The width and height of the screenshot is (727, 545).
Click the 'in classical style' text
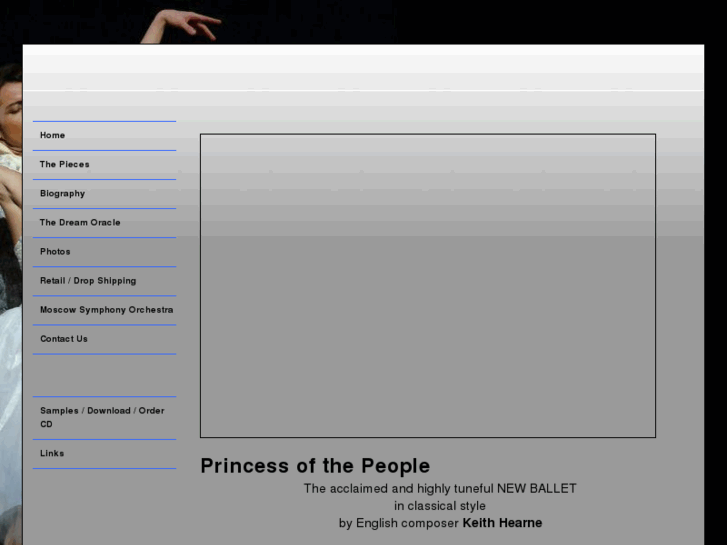point(440,506)
